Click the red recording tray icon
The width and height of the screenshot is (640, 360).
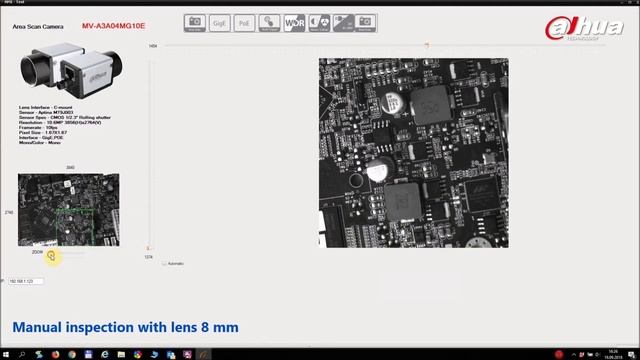point(559,354)
